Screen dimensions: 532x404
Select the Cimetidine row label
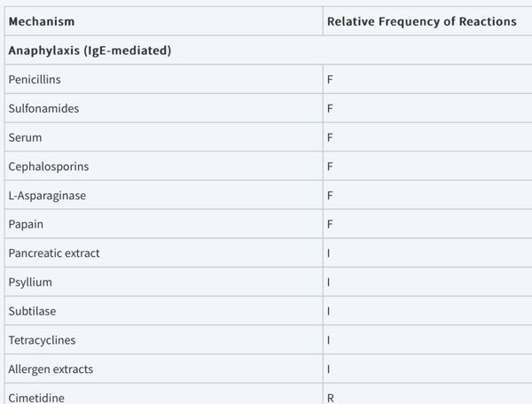point(36,398)
